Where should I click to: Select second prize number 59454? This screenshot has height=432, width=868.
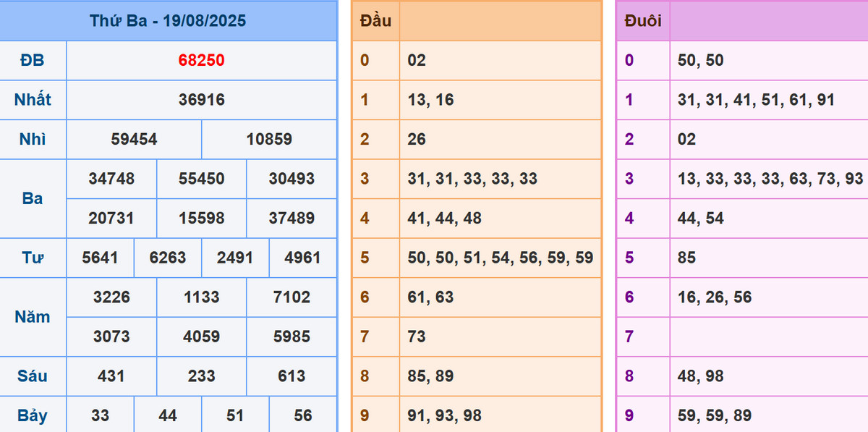[134, 139]
